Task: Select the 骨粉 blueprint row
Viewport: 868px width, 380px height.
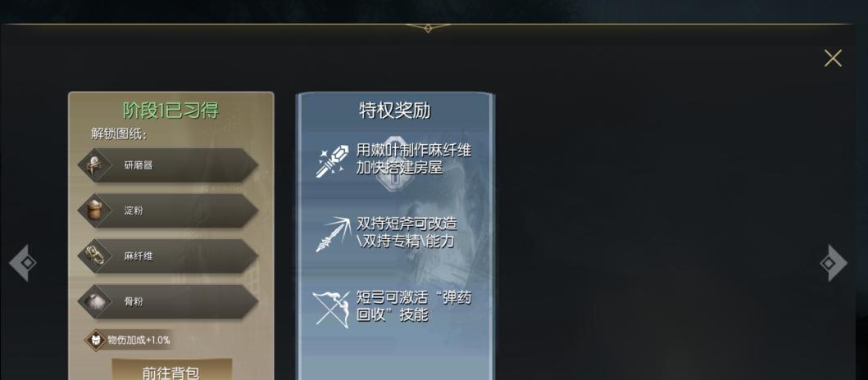Action: (x=168, y=301)
